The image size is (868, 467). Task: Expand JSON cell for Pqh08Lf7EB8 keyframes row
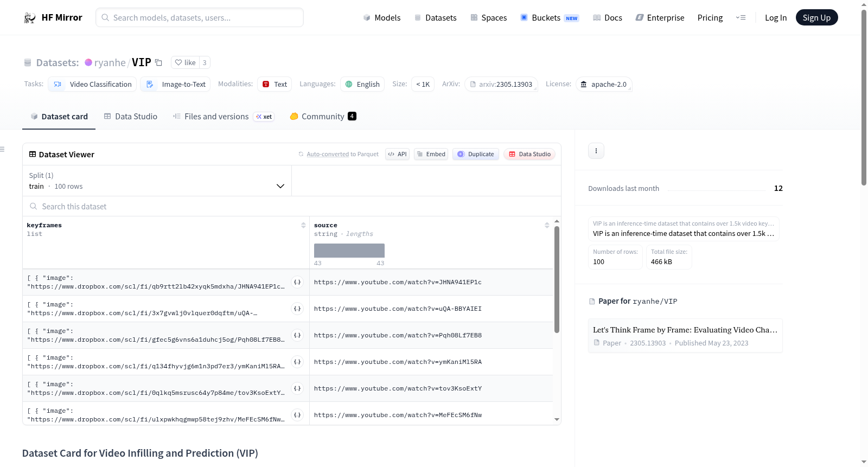[x=297, y=335]
